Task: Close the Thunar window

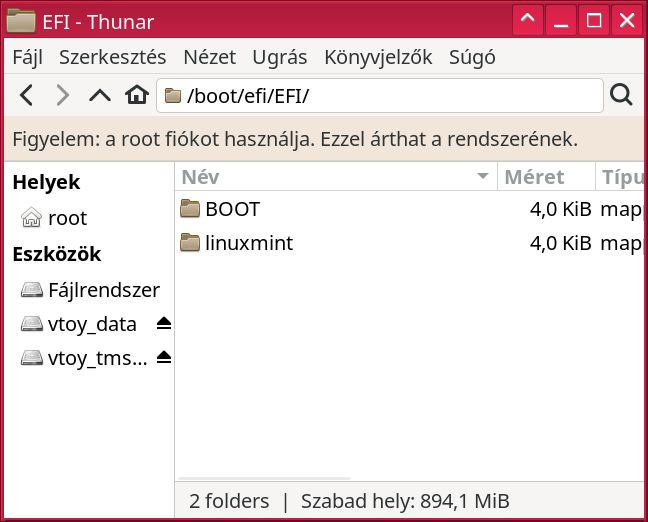Action: [627, 20]
